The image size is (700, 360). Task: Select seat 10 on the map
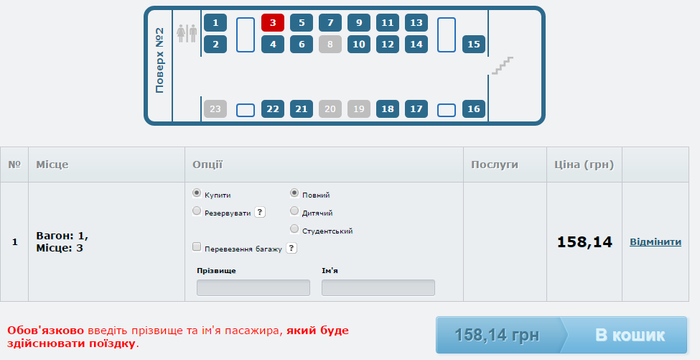pos(359,44)
